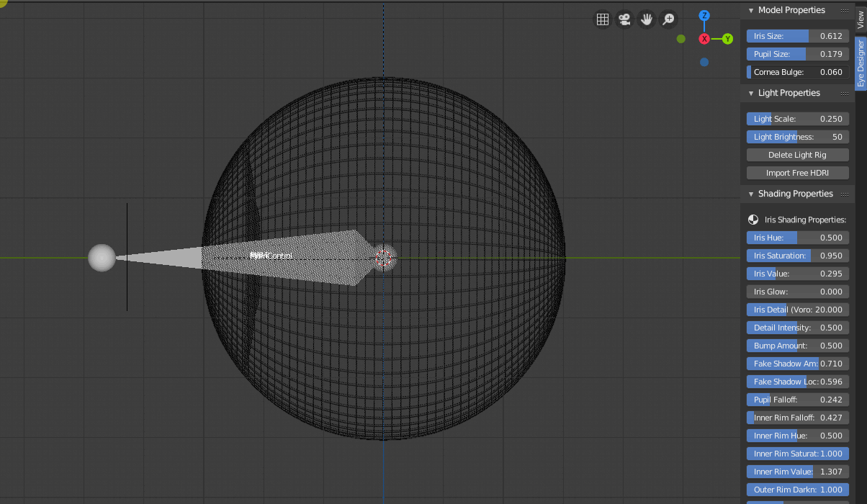
Task: Collapse the Light Properties panel
Action: 750,93
